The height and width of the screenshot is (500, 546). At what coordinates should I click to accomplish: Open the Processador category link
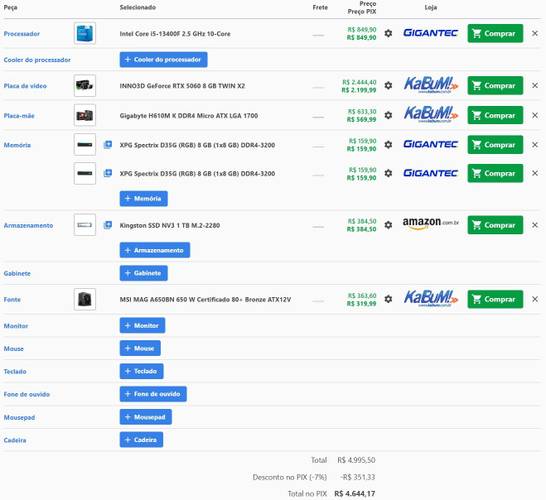point(22,34)
